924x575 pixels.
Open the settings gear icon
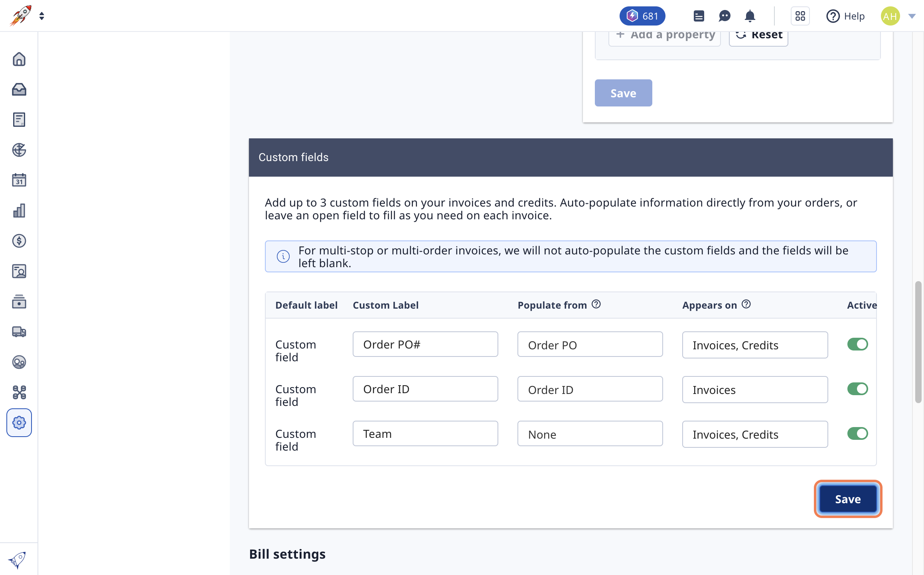tap(19, 423)
